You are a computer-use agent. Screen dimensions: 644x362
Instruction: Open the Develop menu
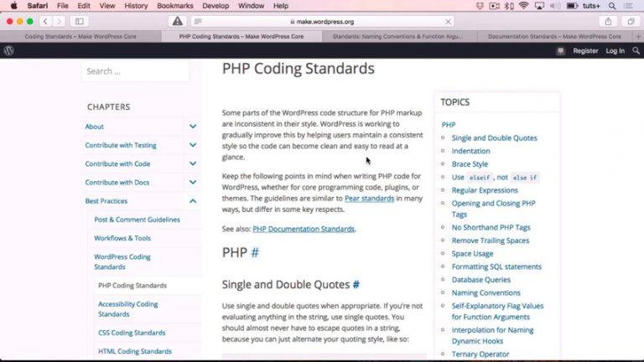[x=216, y=6]
